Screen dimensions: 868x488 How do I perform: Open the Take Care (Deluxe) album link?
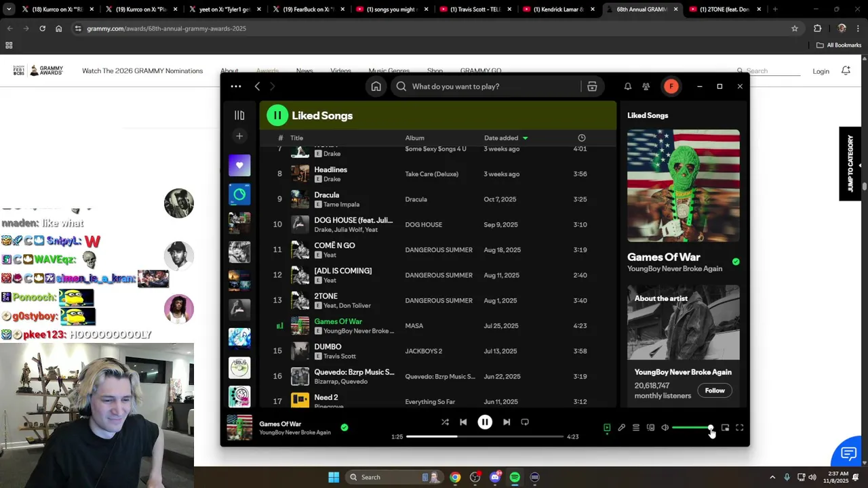click(432, 174)
